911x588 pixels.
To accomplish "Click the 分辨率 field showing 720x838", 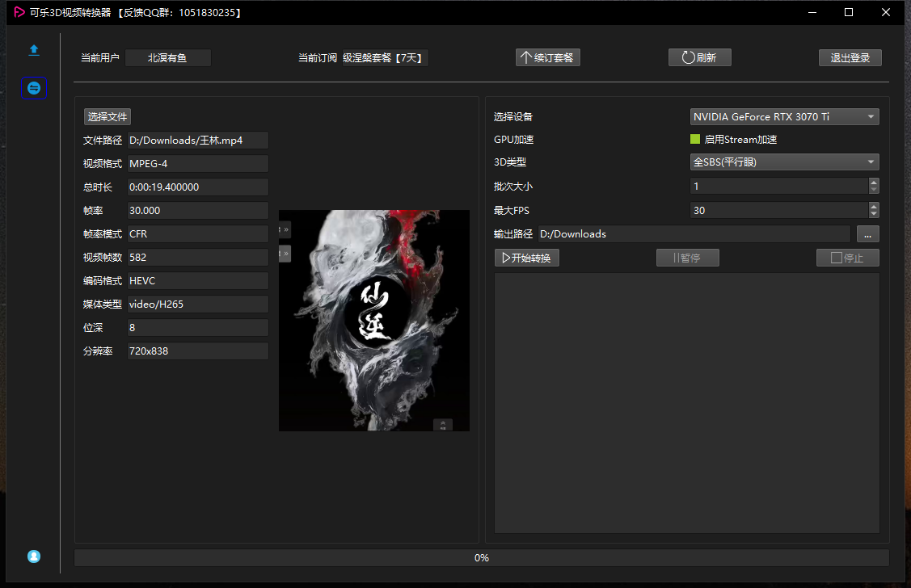I will pos(197,351).
